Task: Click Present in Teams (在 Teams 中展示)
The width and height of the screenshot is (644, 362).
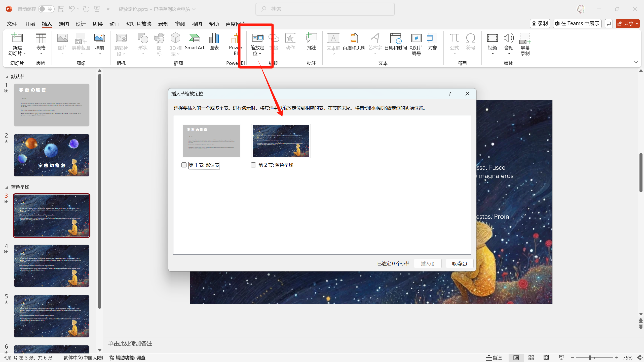Action: point(577,24)
